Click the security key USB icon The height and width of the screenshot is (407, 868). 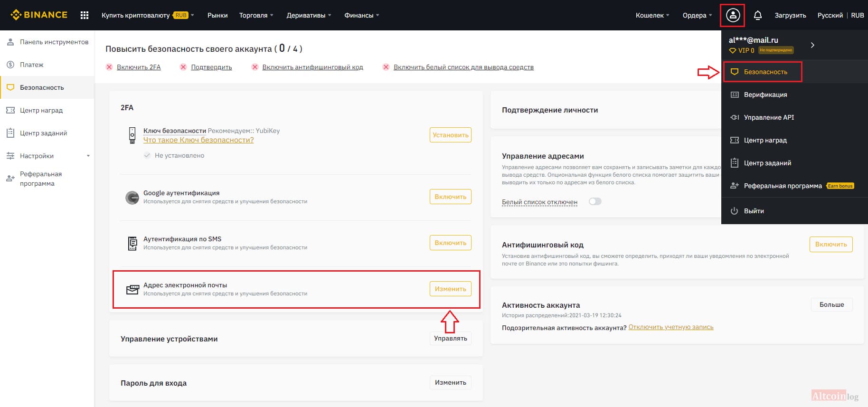click(132, 135)
